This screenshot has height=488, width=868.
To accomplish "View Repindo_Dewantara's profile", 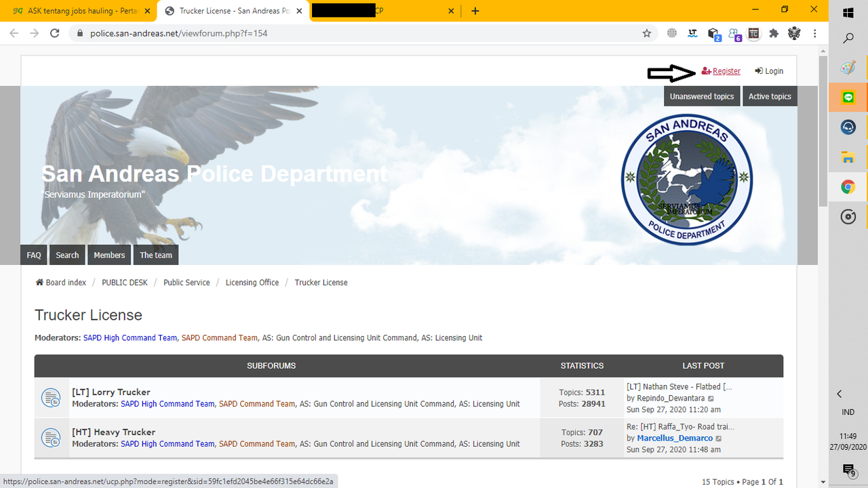I will click(671, 399).
